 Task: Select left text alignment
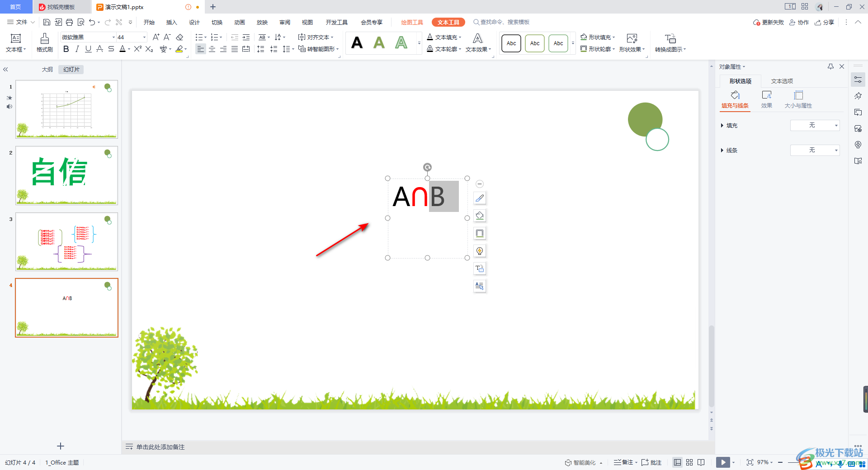[201, 49]
